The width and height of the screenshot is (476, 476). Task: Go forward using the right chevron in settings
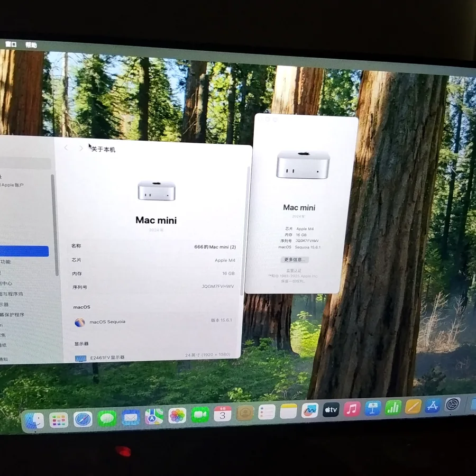[x=81, y=148]
